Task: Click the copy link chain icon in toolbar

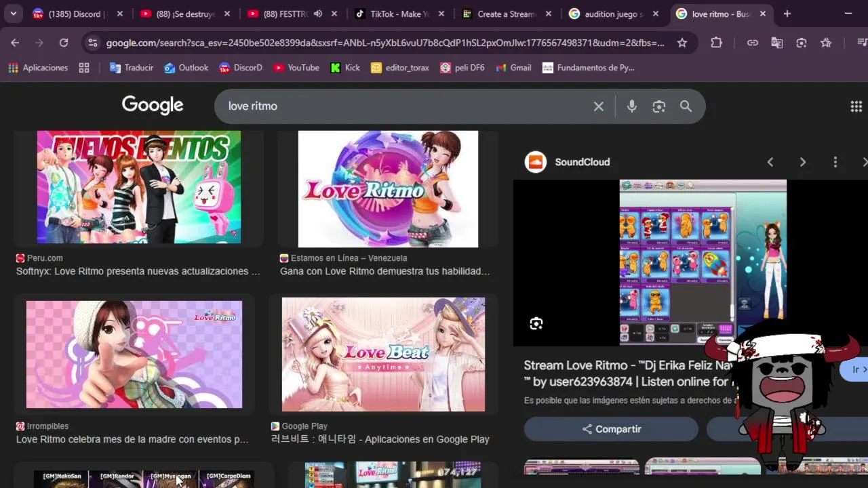Action: [753, 43]
